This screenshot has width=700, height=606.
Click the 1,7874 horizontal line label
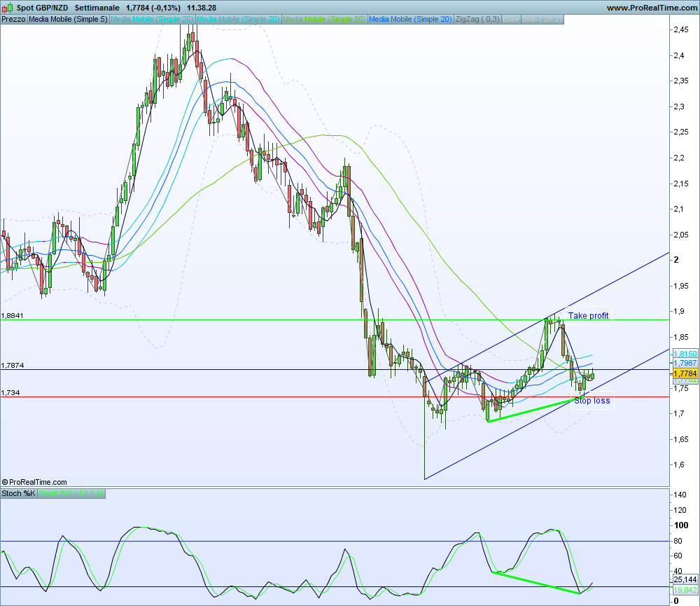(x=13, y=366)
